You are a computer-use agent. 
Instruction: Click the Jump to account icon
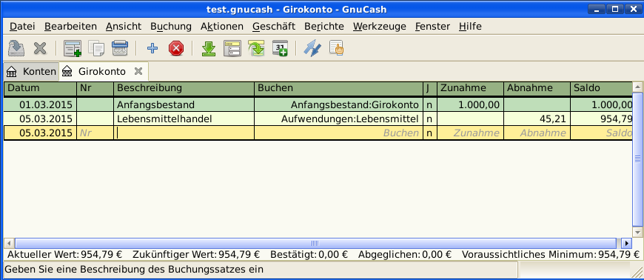click(x=256, y=48)
